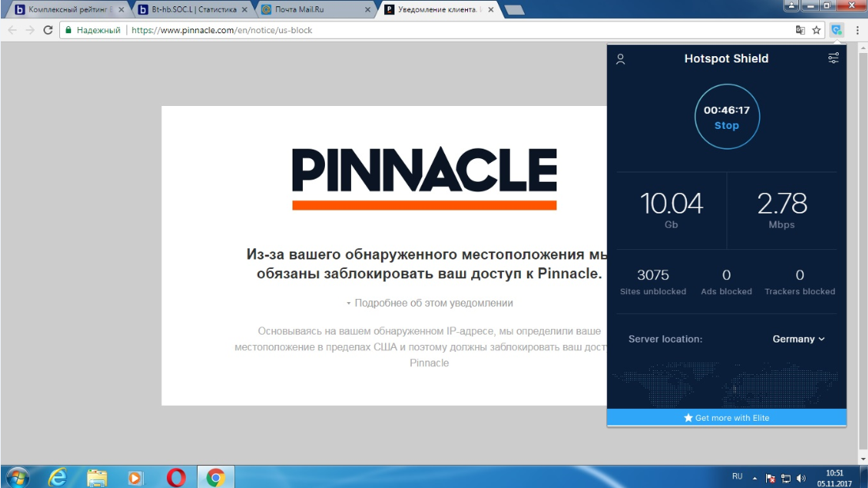Open Windows Media Player from taskbar
The image size is (868, 488).
tap(136, 478)
